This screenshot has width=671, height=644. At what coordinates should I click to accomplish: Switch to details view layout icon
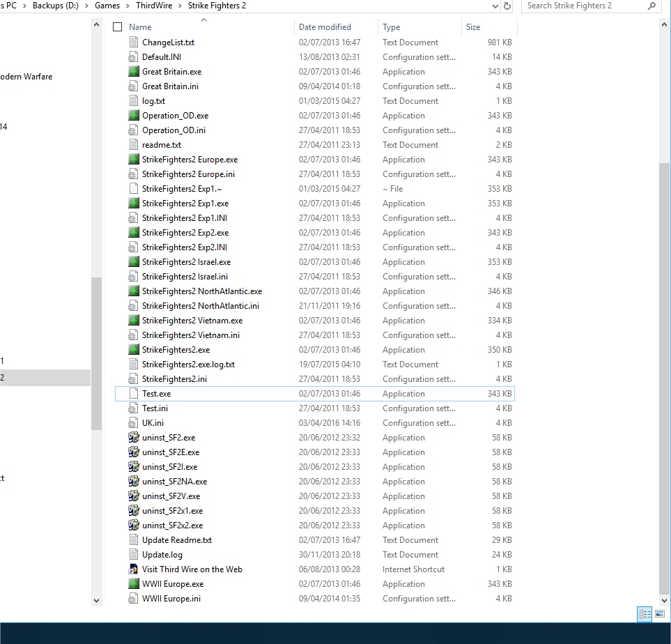[x=645, y=615]
